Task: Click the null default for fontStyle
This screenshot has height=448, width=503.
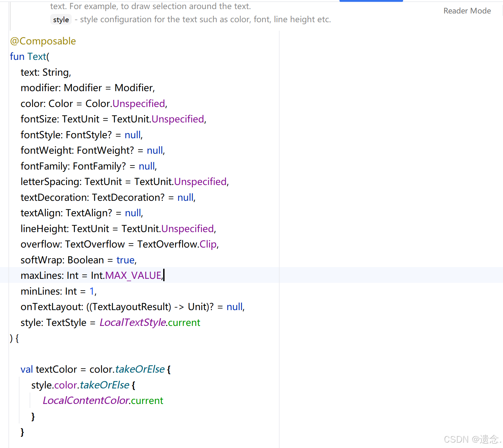Action: pyautogui.click(x=132, y=135)
